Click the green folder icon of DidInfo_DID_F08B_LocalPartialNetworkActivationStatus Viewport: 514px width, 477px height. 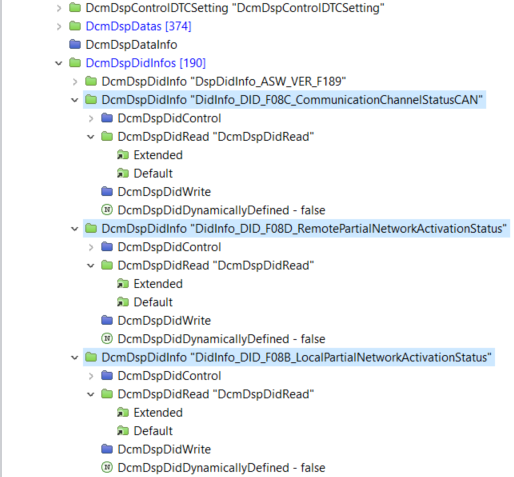(x=91, y=357)
